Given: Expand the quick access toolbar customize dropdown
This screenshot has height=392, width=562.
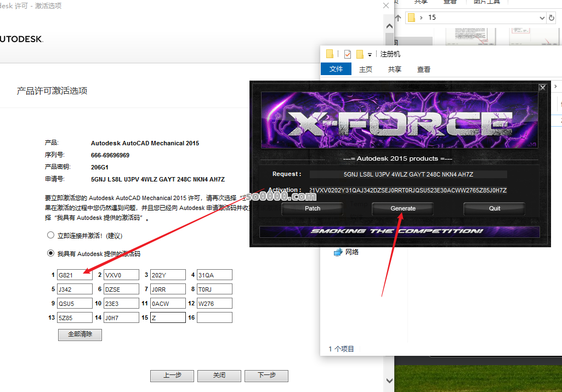Looking at the screenshot, I should (x=370, y=54).
